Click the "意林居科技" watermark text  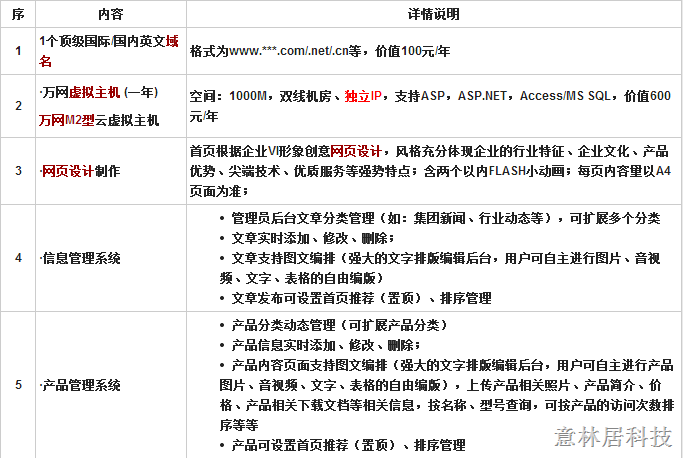pyautogui.click(x=612, y=437)
